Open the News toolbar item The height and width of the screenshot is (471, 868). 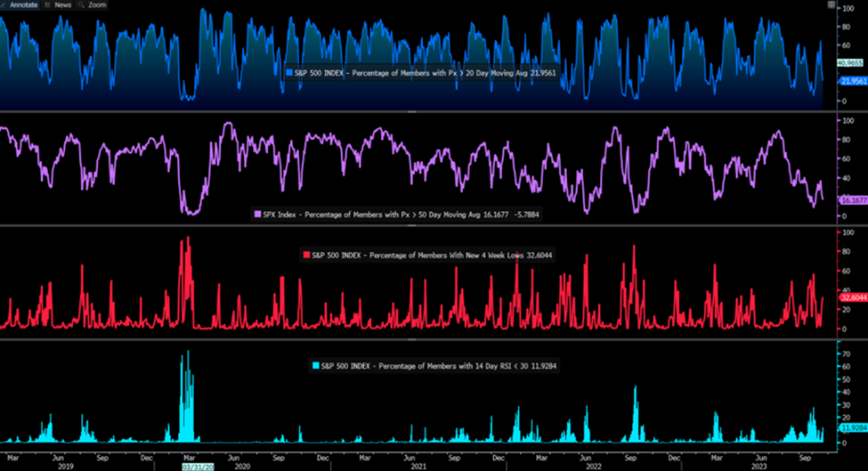(x=62, y=4)
